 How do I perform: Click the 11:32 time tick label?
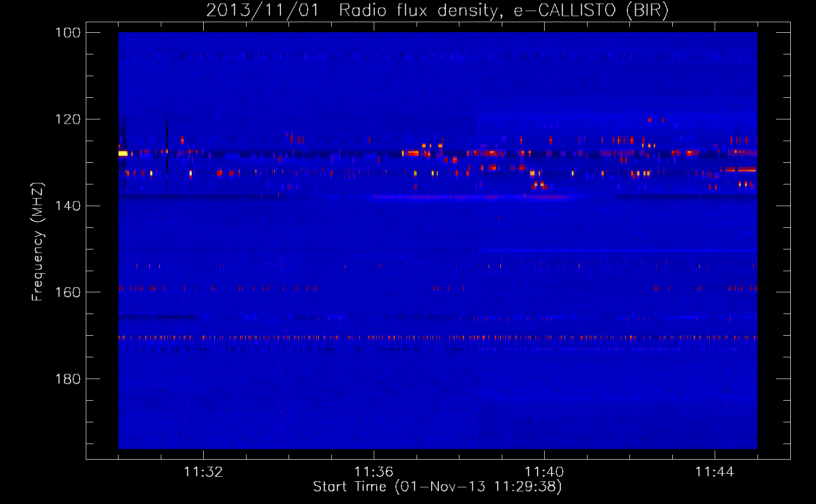pyautogui.click(x=203, y=472)
